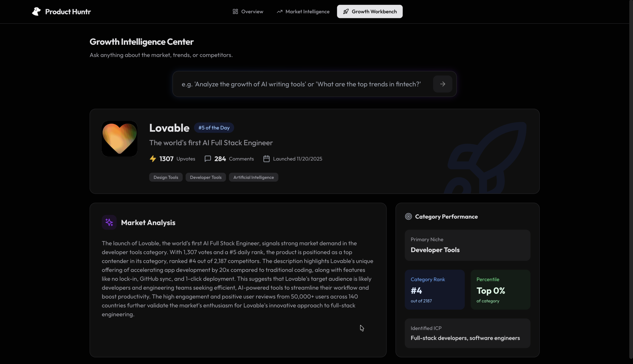Click the Product Huntr dog logo
Screen dimensions: 633x364
36,12
